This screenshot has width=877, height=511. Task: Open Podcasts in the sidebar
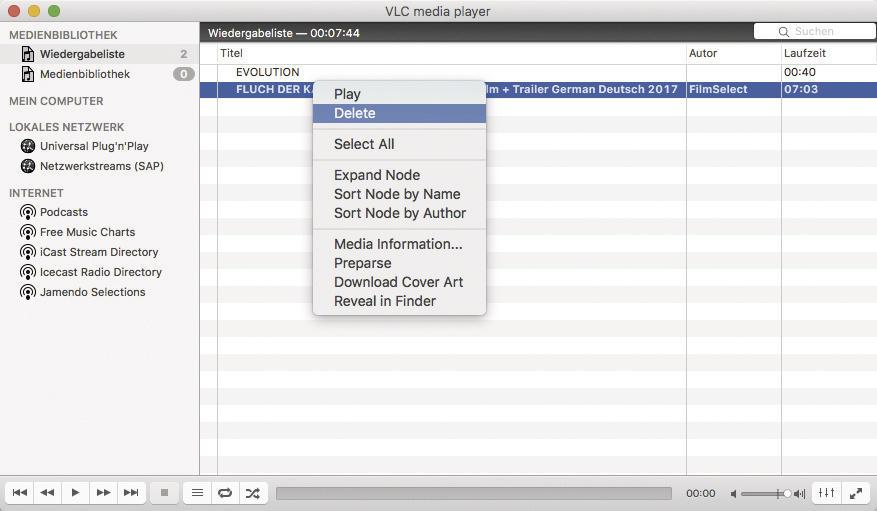pyautogui.click(x=100, y=212)
